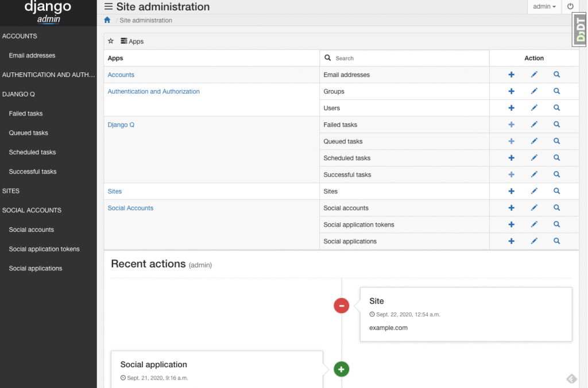Screen dimensions: 588x388
Task: Click the Social application recent action card
Action: pyautogui.click(x=216, y=369)
